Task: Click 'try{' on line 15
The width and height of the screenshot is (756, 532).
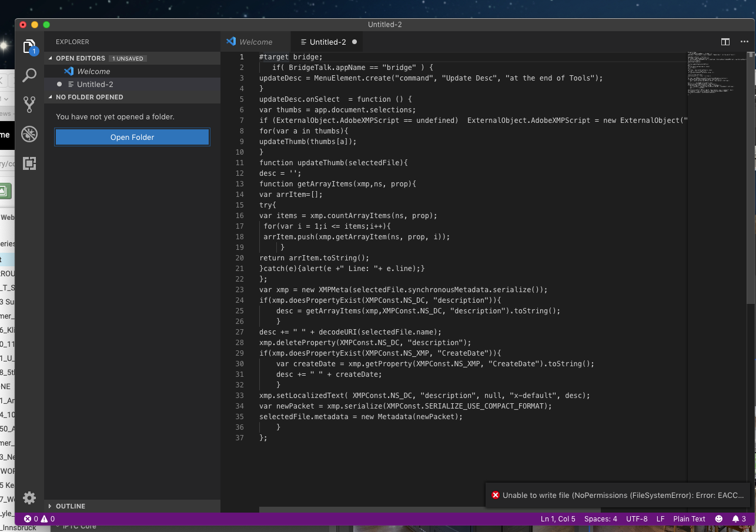Action: tap(267, 205)
